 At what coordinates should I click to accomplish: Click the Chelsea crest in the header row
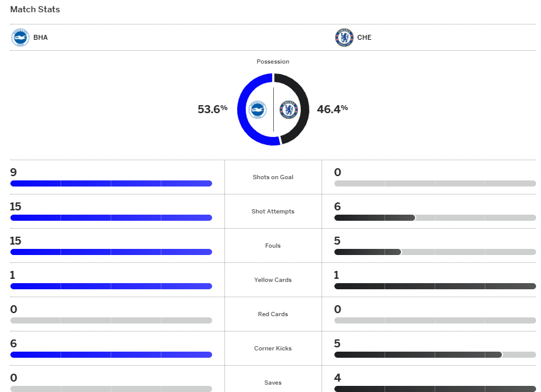[x=344, y=37]
